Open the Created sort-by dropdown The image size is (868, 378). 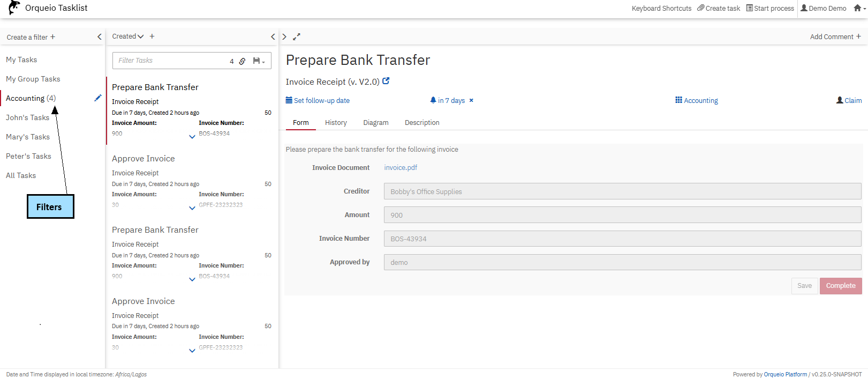[x=127, y=36]
